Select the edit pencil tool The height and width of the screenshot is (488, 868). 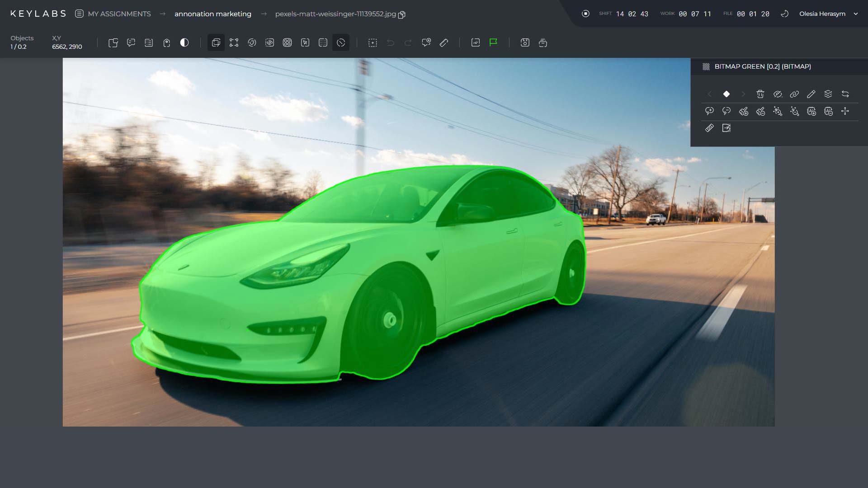pyautogui.click(x=811, y=94)
